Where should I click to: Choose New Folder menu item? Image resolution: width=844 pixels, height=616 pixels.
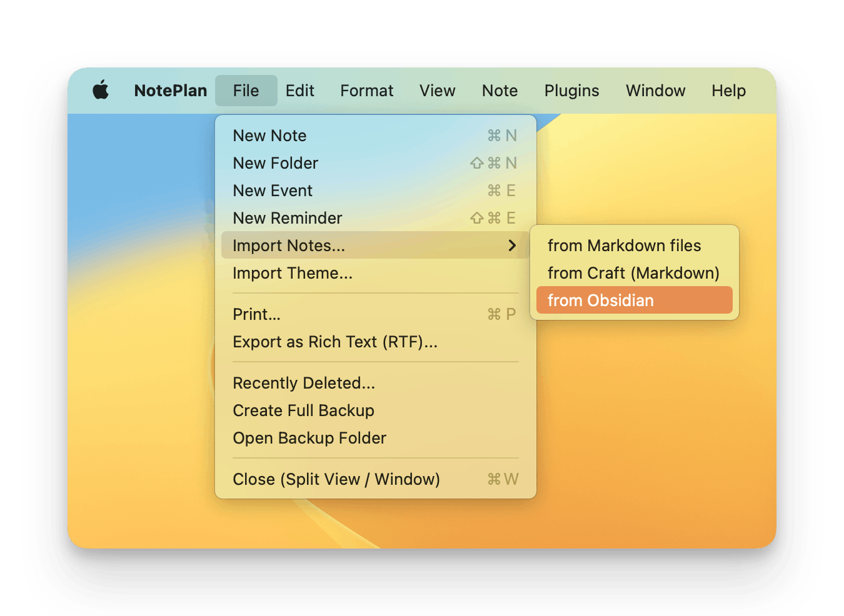tap(376, 163)
